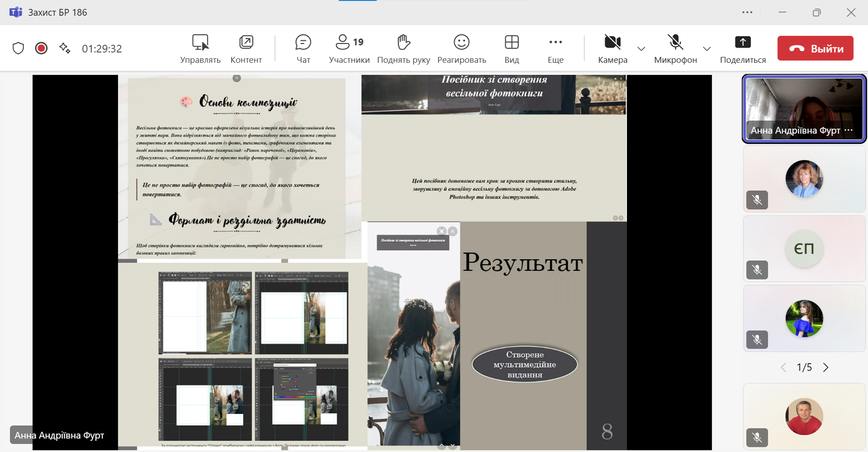Go to next participants page

826,367
